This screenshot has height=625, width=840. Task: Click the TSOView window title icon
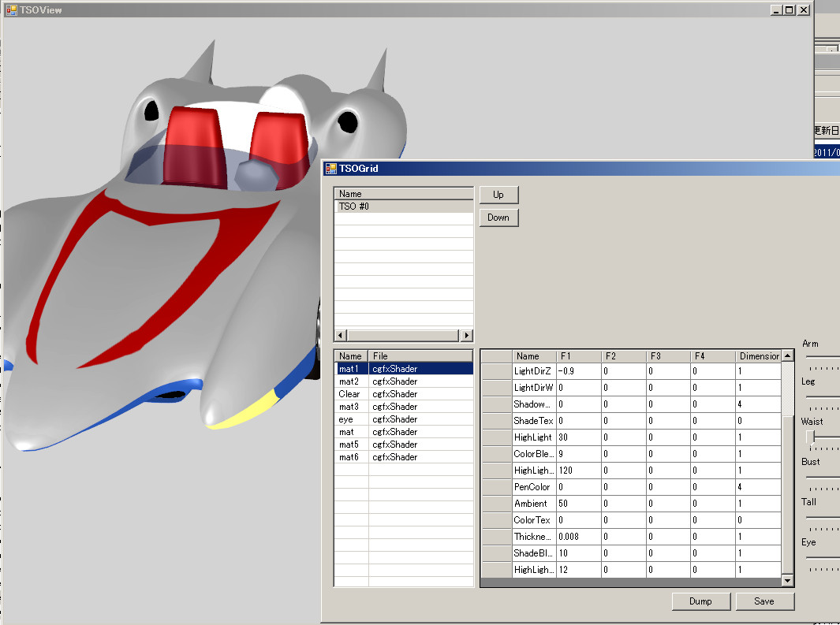[x=11, y=10]
